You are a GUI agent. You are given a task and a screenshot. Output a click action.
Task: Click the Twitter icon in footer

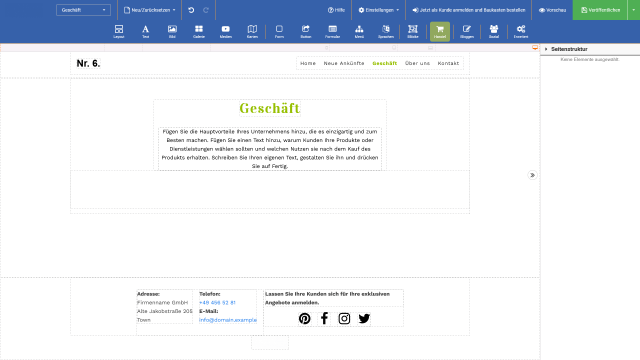(x=364, y=318)
